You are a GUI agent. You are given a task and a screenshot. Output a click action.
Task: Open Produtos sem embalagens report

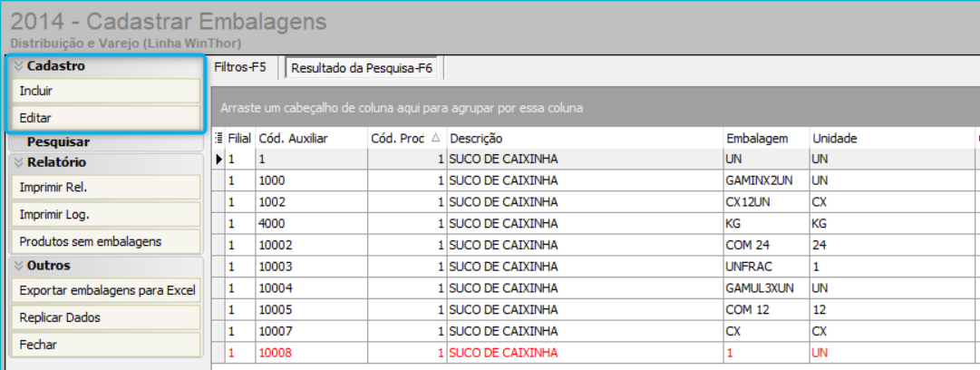tap(106, 241)
